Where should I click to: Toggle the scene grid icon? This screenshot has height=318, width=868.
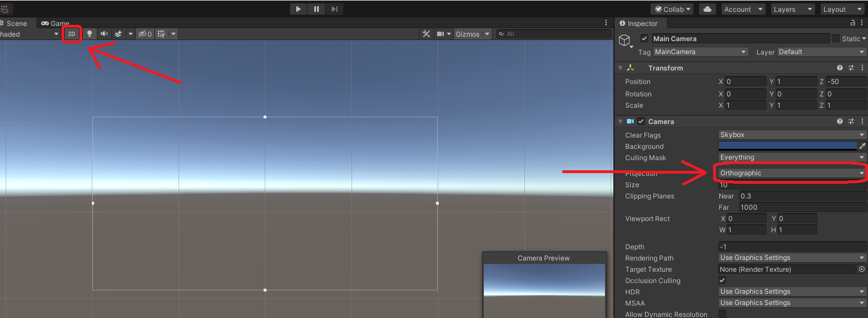(162, 34)
